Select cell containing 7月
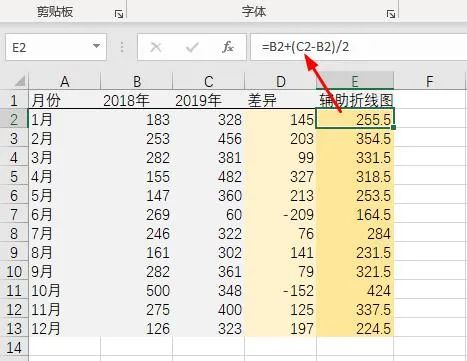 65,234
